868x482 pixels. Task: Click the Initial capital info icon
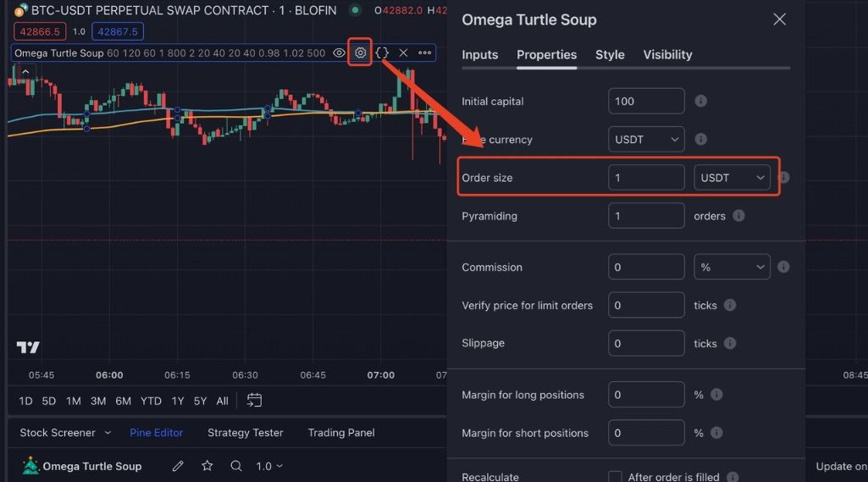[701, 101]
